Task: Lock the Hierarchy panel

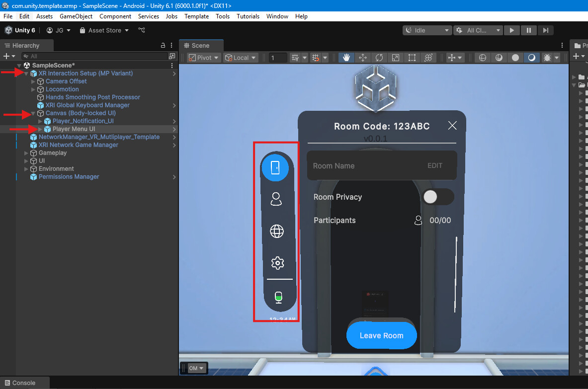Action: coord(163,45)
